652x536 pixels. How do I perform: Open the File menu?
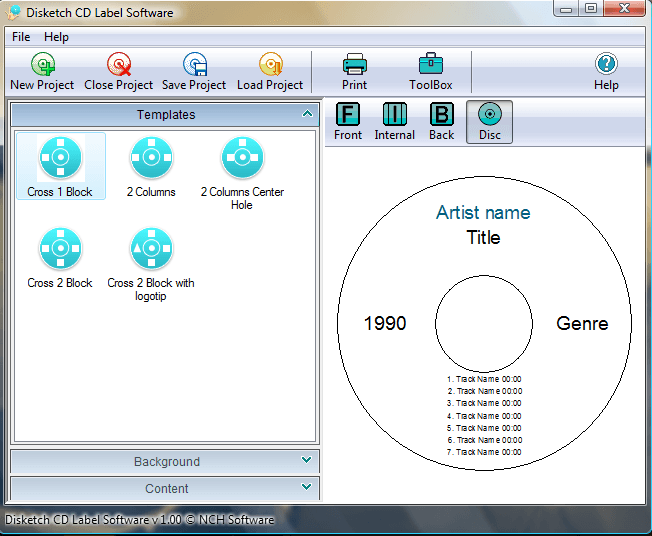tap(21, 37)
